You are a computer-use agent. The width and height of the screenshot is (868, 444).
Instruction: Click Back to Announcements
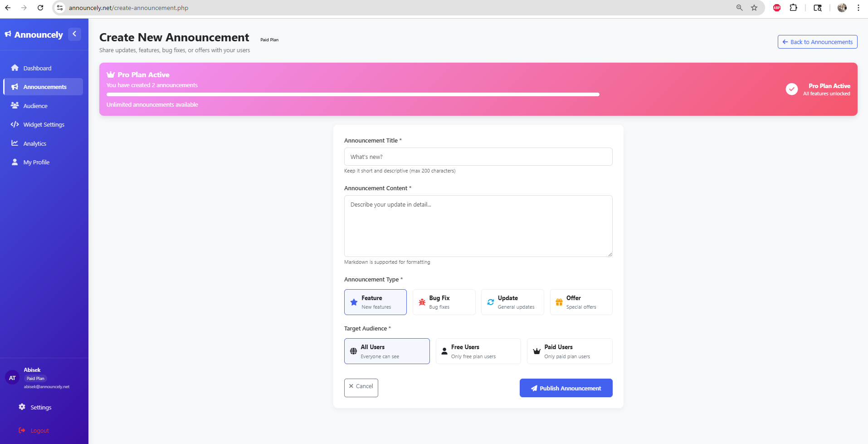[817, 42]
